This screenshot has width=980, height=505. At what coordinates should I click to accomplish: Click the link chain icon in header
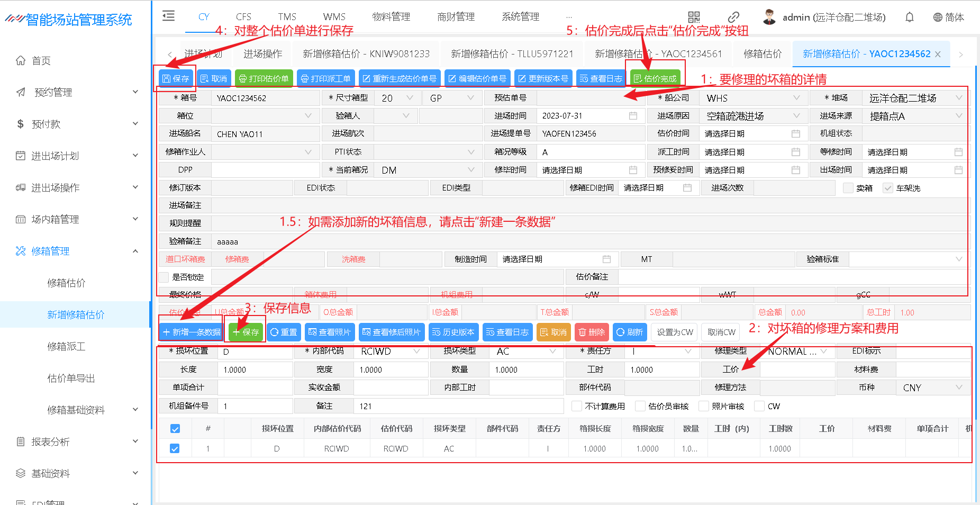point(733,17)
